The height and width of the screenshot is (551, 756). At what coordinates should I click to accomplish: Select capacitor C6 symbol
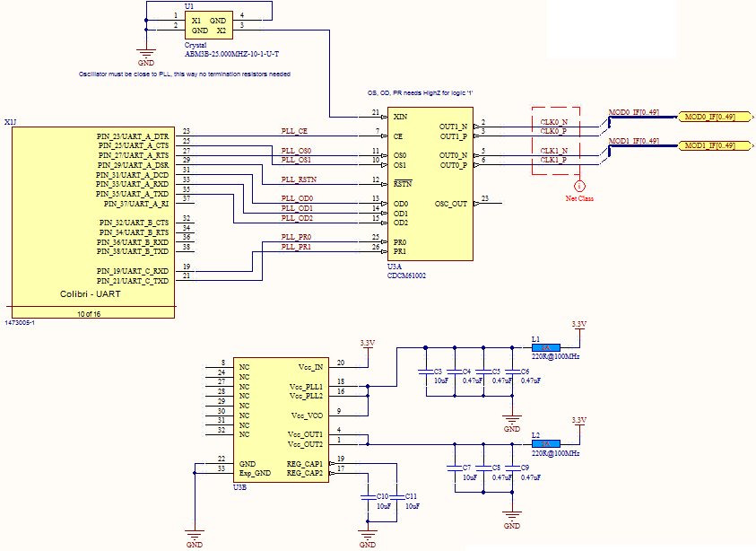coord(512,372)
